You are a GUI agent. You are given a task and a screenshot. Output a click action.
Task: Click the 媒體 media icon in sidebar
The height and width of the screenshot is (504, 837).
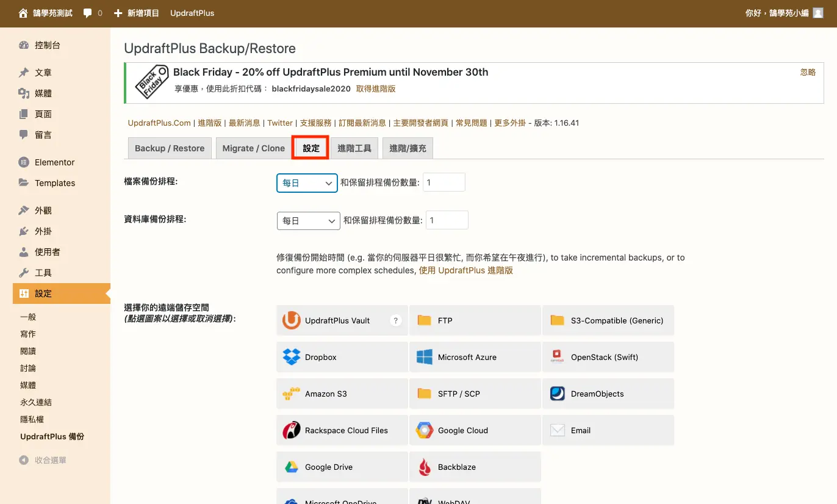coord(24,93)
